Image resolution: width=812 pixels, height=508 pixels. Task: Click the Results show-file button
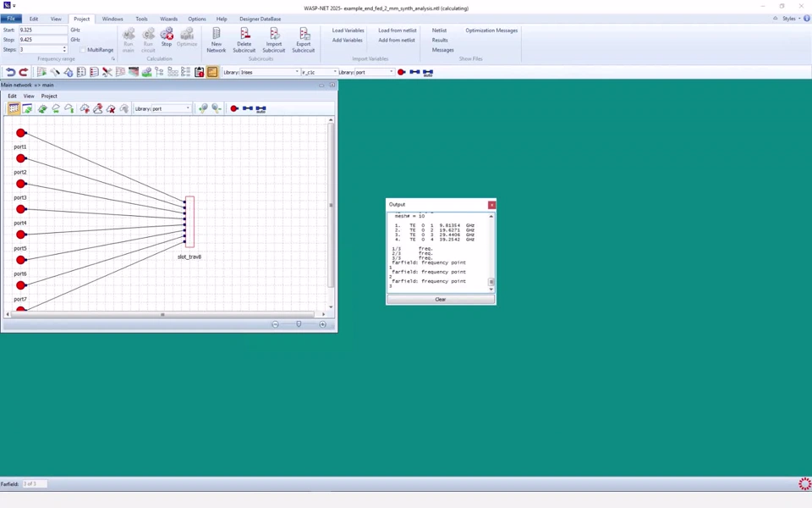tap(440, 40)
